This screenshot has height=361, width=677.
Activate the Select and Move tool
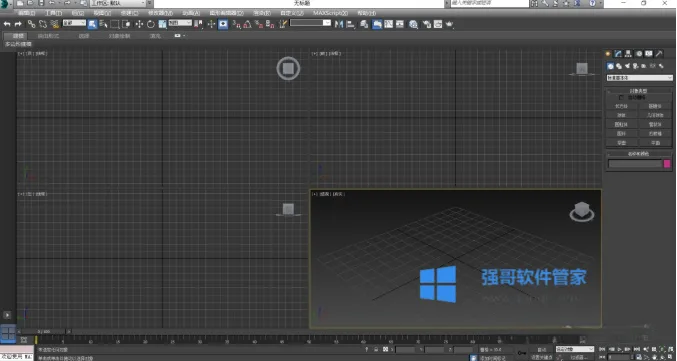point(139,24)
